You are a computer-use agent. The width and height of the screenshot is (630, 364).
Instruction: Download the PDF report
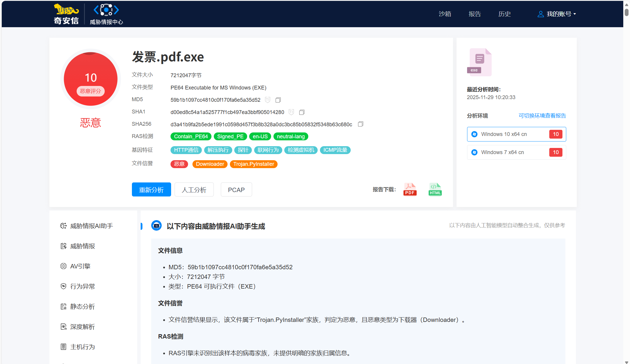(410, 189)
